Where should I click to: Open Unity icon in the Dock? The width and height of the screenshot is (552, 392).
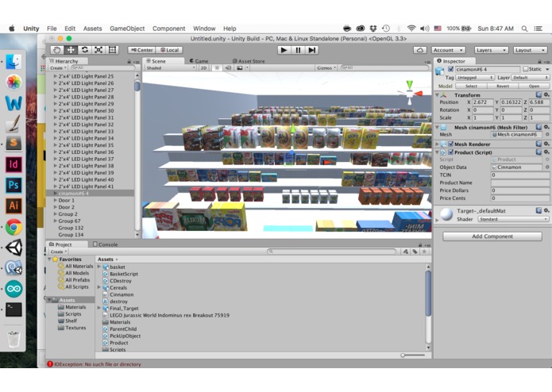[x=14, y=248]
